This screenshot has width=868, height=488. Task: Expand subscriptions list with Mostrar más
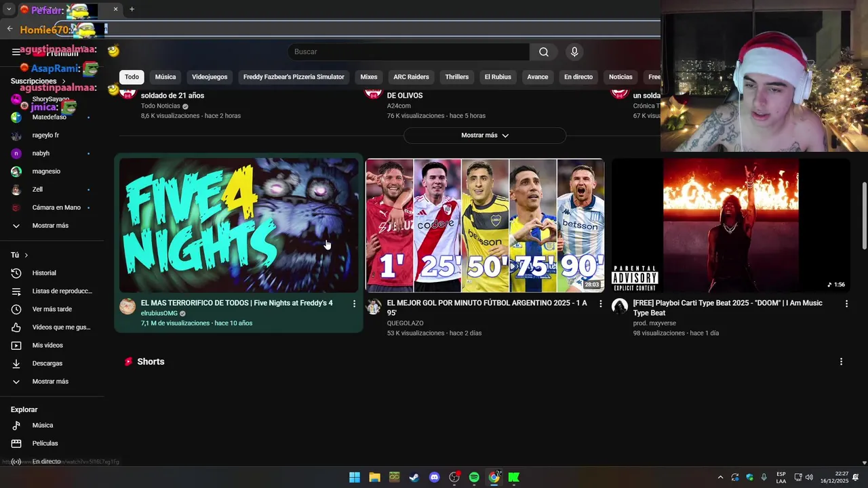[x=52, y=226]
